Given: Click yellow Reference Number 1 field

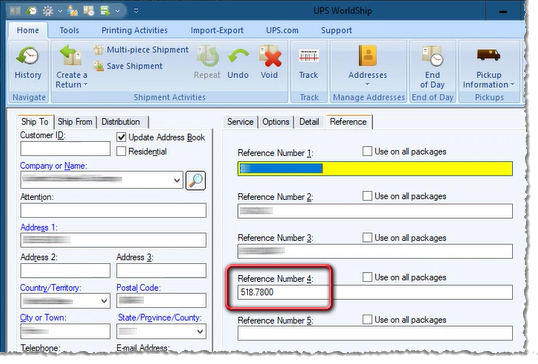Looking at the screenshot, I should click(375, 168).
